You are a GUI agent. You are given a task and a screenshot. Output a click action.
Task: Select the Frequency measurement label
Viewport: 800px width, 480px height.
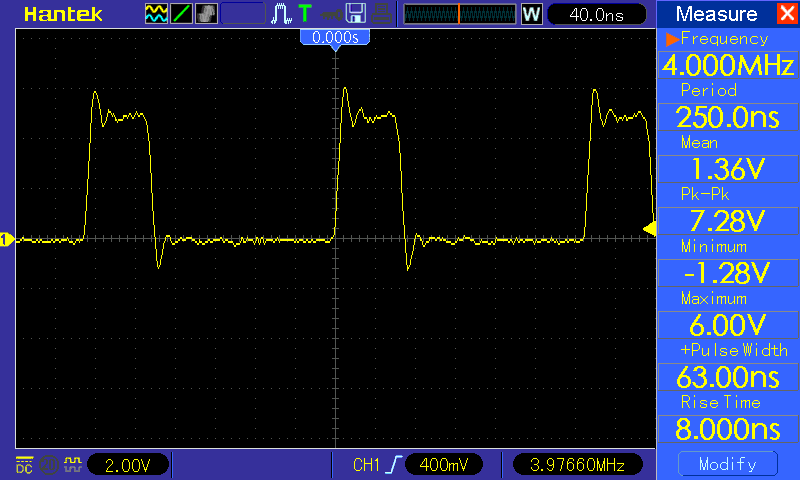(x=724, y=39)
